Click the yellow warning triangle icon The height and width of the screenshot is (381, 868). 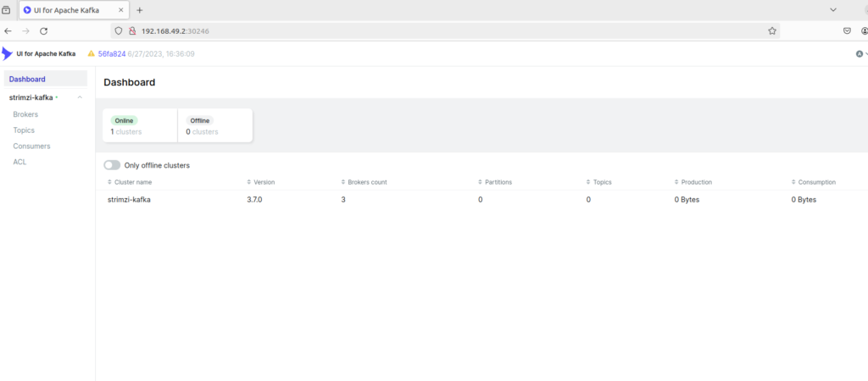91,53
